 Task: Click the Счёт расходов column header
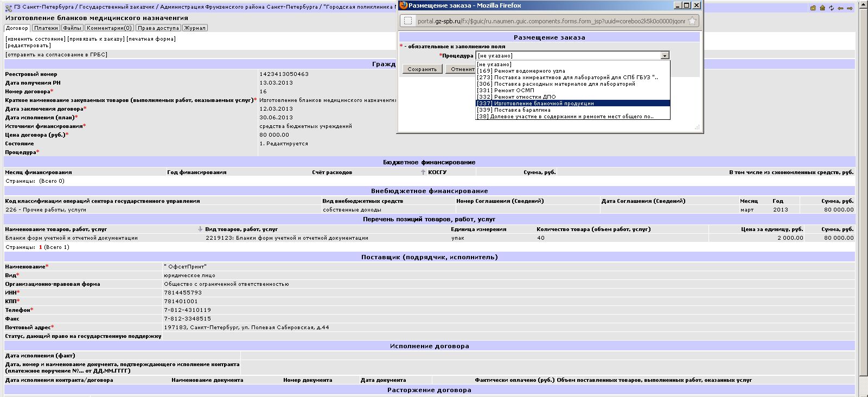point(332,172)
